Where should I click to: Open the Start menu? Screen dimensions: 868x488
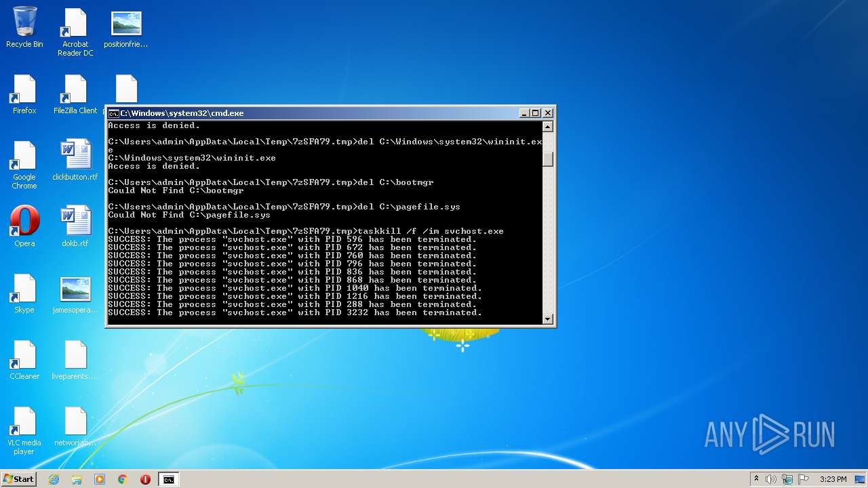pyautogui.click(x=18, y=479)
